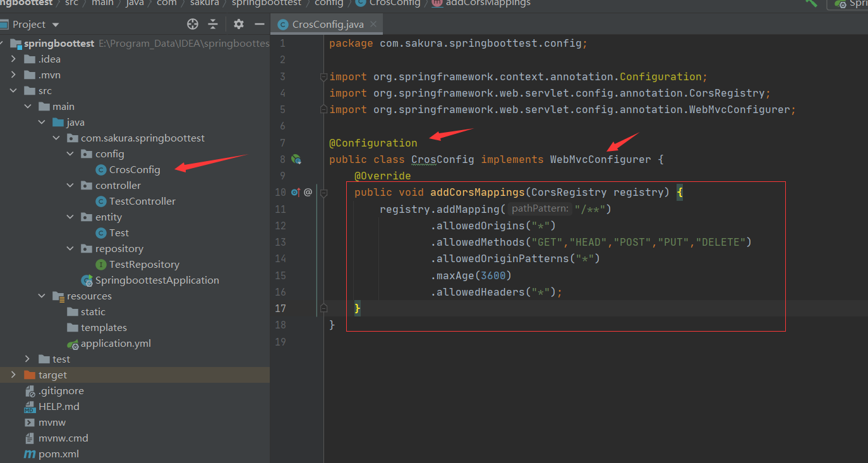Click .allowedOrigins("*") on line 12
This screenshot has height=463, width=868.
[x=493, y=225]
